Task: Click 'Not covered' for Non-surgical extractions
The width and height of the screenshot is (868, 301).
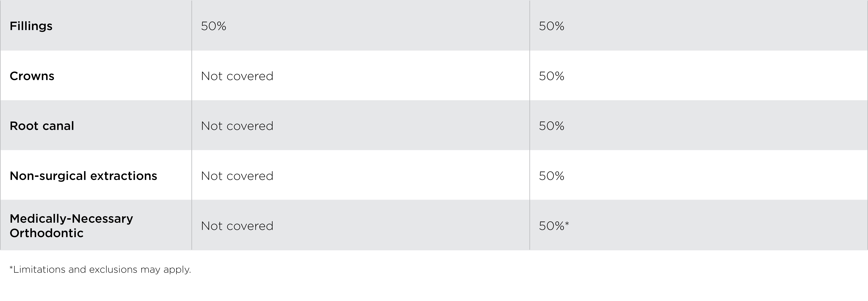Action: tap(237, 176)
